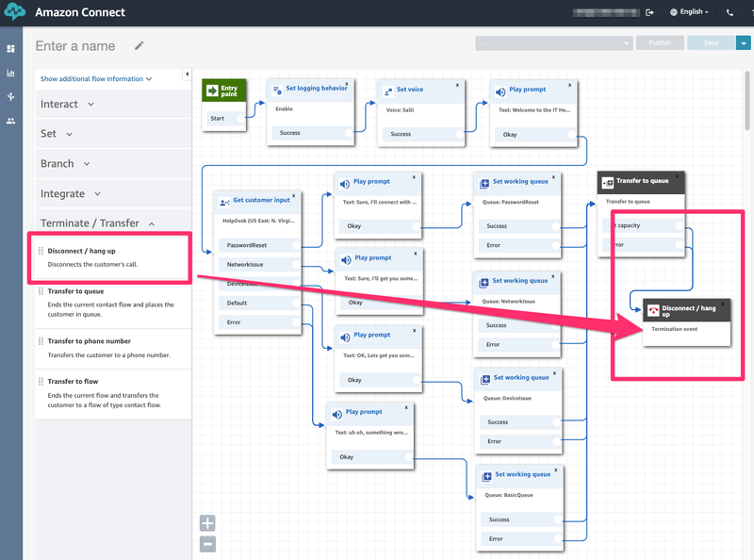This screenshot has width=754, height=560.
Task: Click the Save button
Action: pos(712,42)
